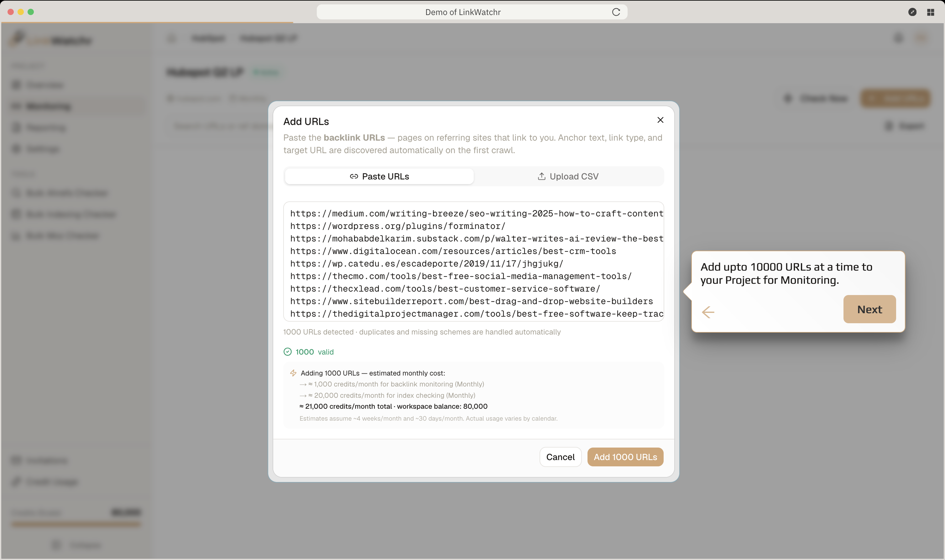Select the sitebuilderreport.com website-builders URL line

click(x=471, y=301)
